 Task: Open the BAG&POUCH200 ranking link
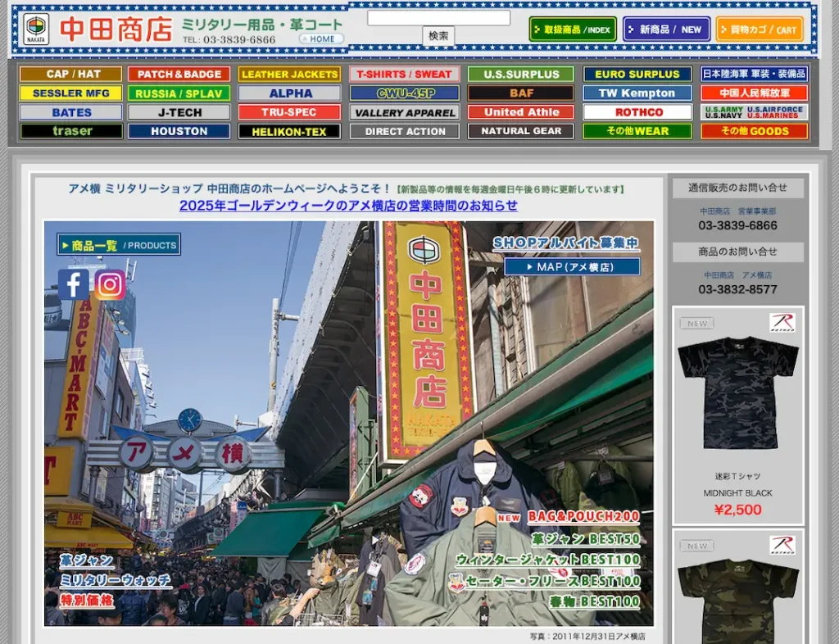click(583, 517)
